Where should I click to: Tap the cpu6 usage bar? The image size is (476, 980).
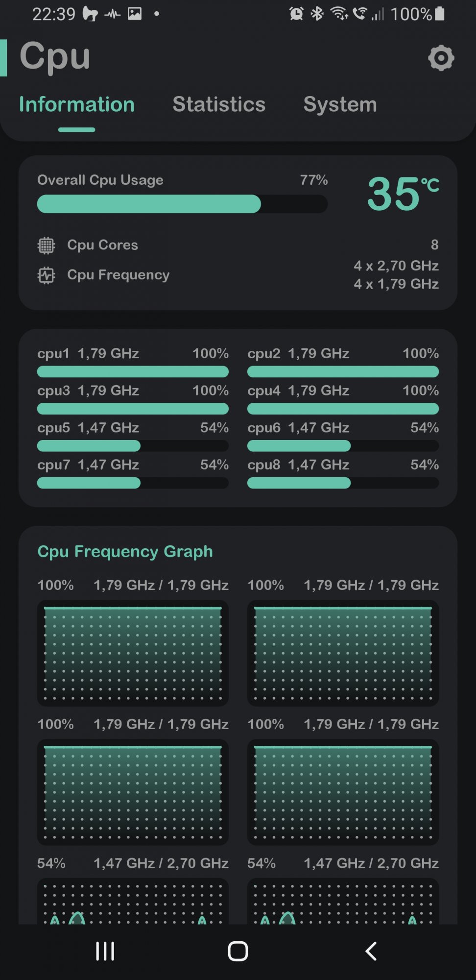pyautogui.click(x=343, y=446)
